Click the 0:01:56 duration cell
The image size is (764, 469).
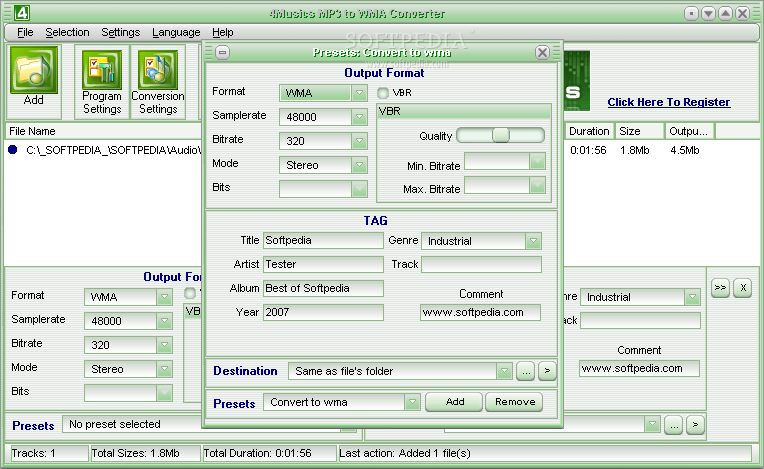(x=588, y=150)
